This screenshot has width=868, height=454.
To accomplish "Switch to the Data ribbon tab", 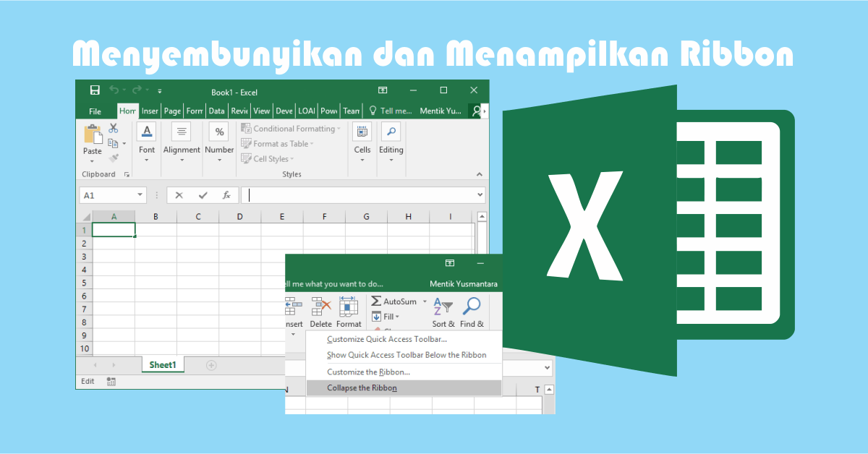I will [x=216, y=111].
